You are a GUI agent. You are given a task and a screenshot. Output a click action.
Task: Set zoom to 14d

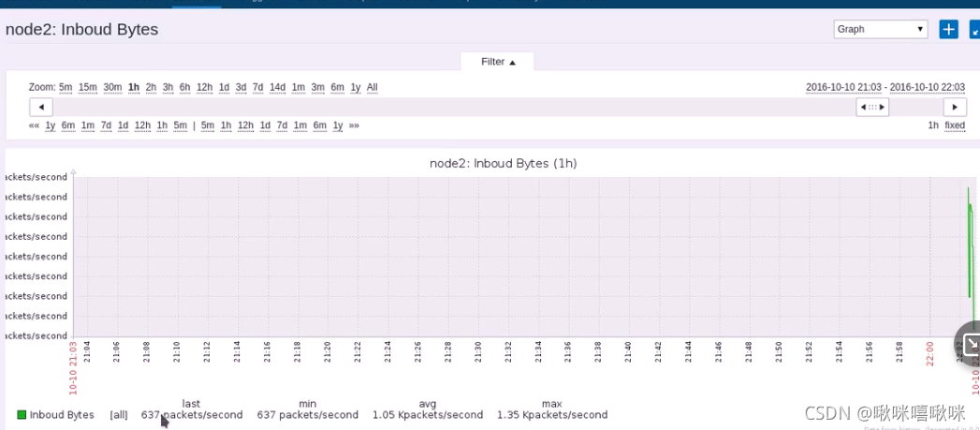click(x=277, y=87)
